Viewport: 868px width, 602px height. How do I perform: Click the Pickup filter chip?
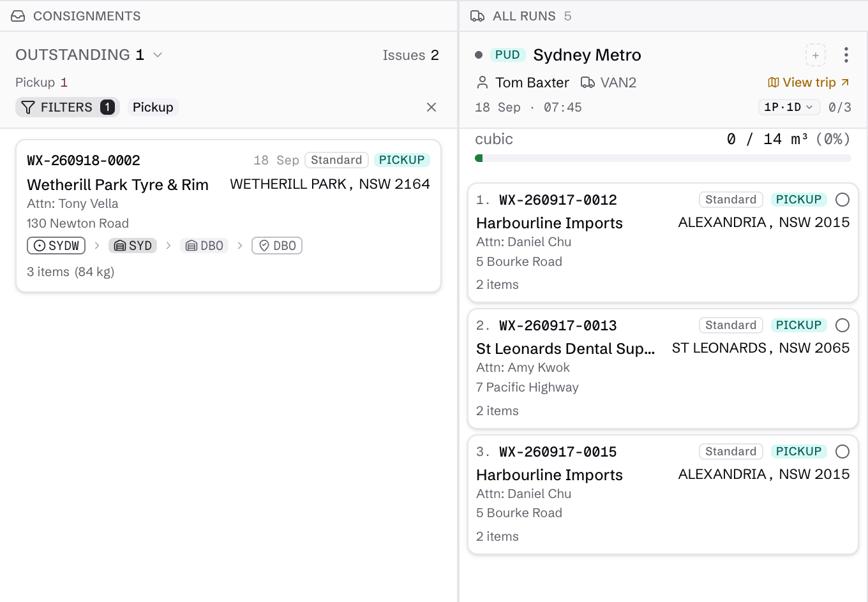pos(153,107)
